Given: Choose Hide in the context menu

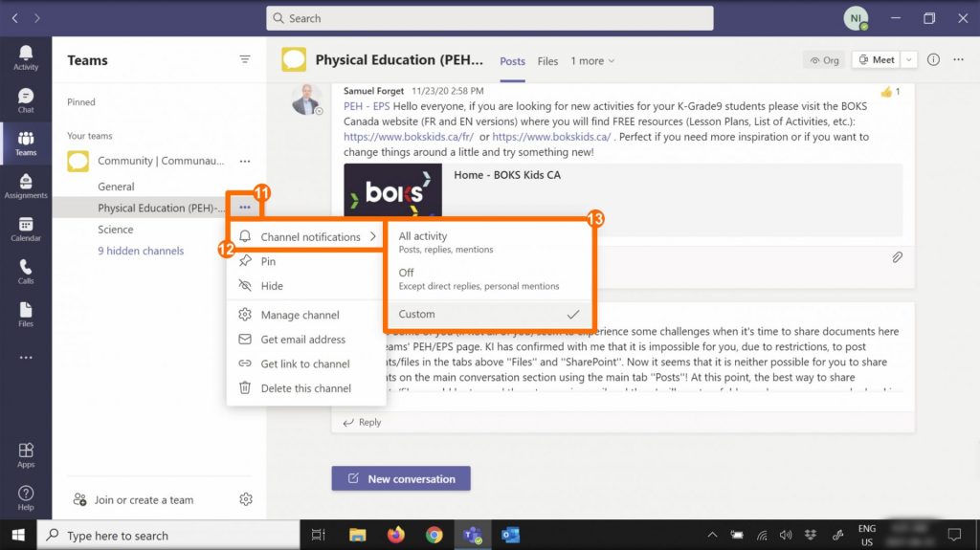Looking at the screenshot, I should 306,286.
